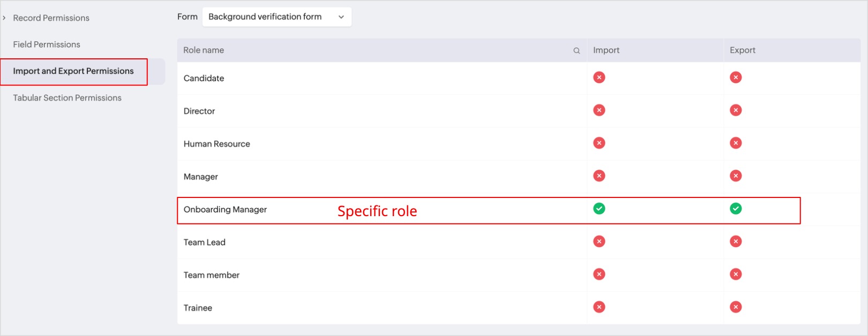Enable Export for Manager role
The width and height of the screenshot is (868, 336).
click(736, 176)
